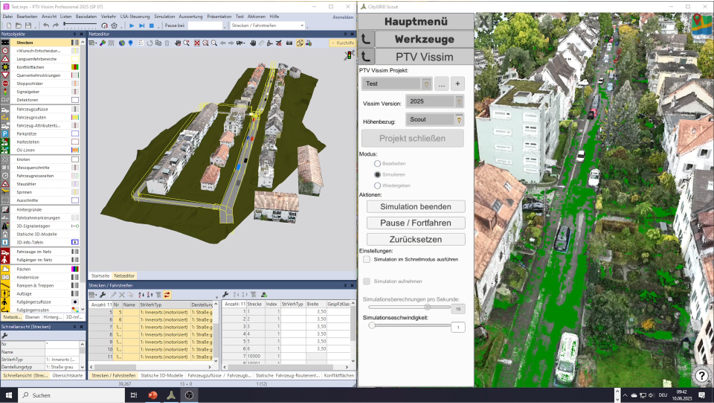Click the undo arrow in the Vissim toolbar

[x=46, y=26]
